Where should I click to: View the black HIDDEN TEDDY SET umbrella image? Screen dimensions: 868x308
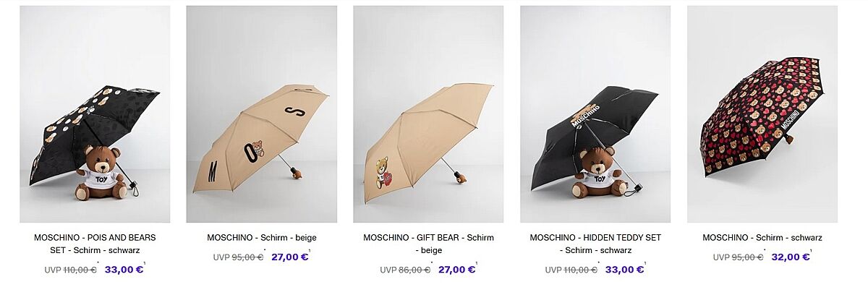[x=595, y=114]
